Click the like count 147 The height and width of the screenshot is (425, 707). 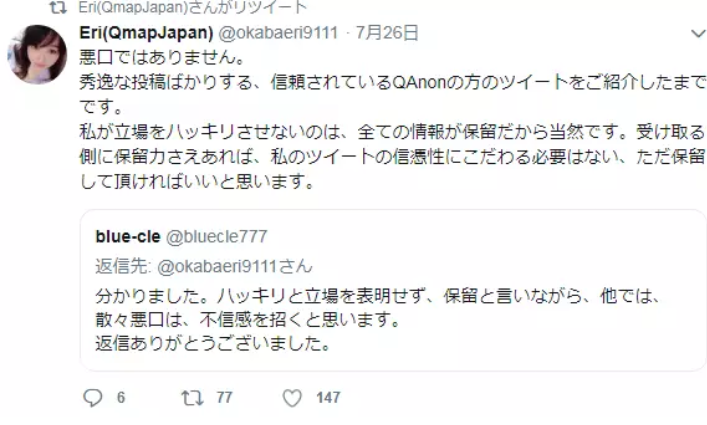328,398
